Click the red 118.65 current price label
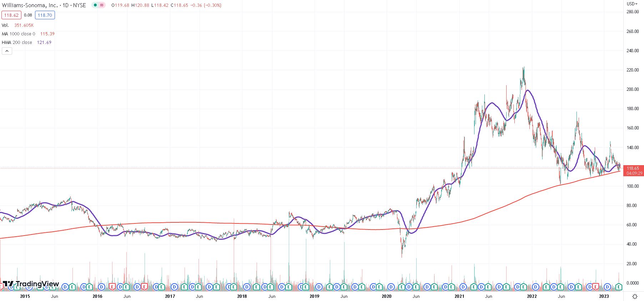644x301 pixels. click(x=633, y=168)
